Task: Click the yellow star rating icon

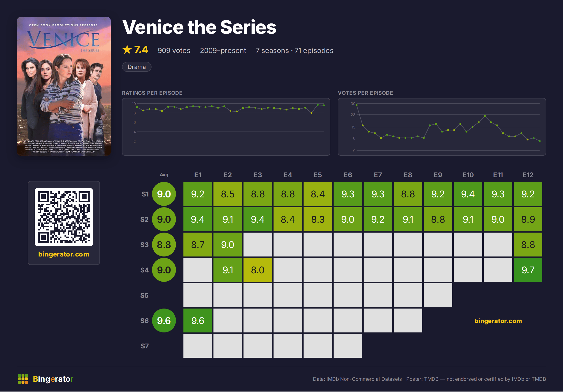Action: [127, 50]
